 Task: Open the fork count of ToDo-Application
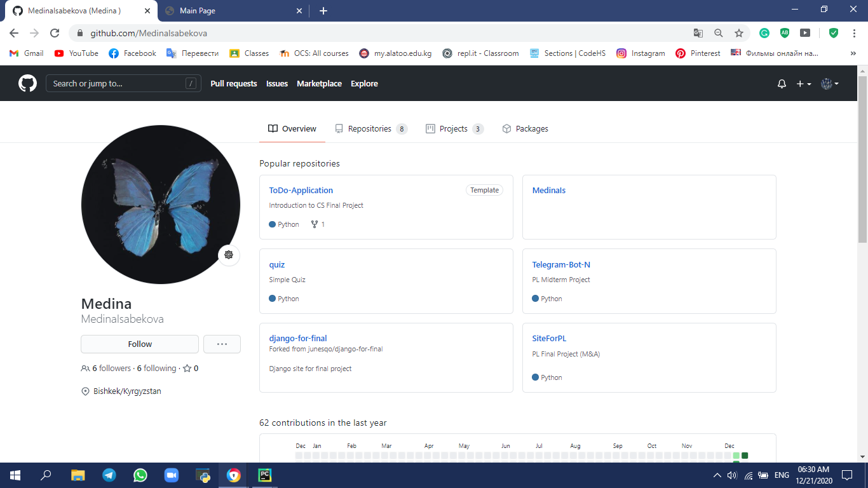tap(318, 224)
